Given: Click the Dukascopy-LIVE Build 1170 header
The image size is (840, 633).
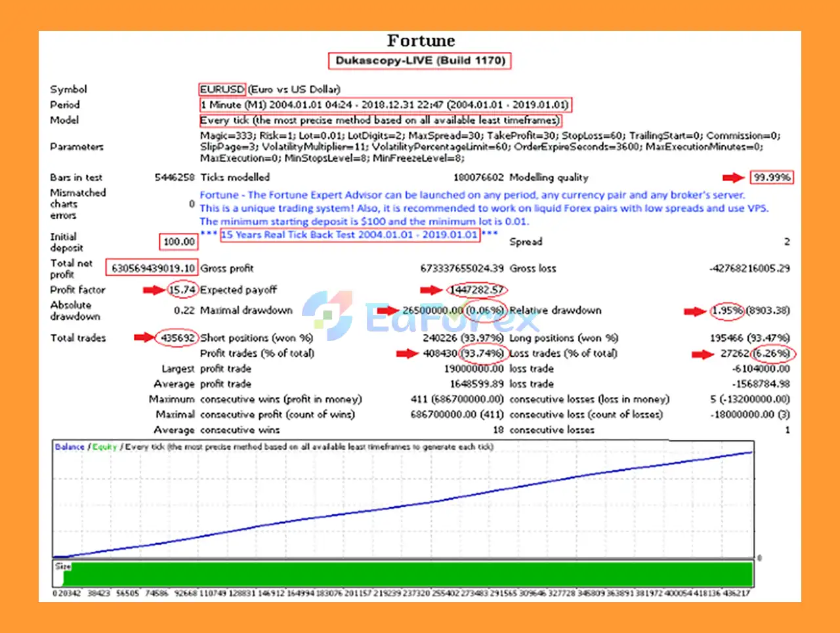Looking at the screenshot, I should pos(419,60).
